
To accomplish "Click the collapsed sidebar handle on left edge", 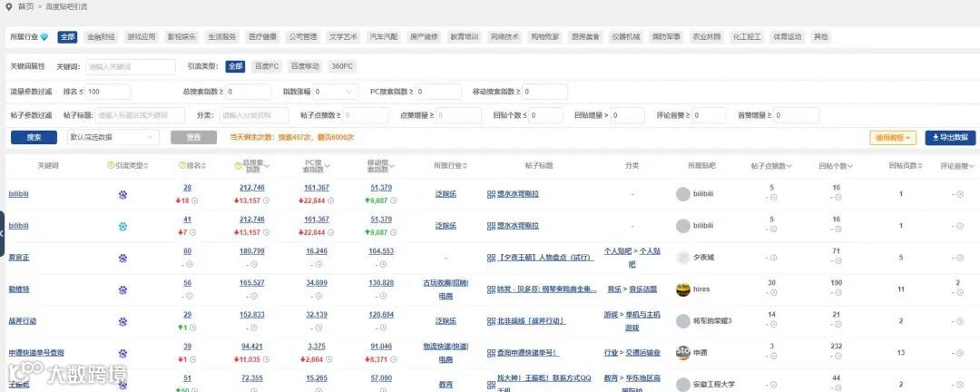I will tap(3, 233).
